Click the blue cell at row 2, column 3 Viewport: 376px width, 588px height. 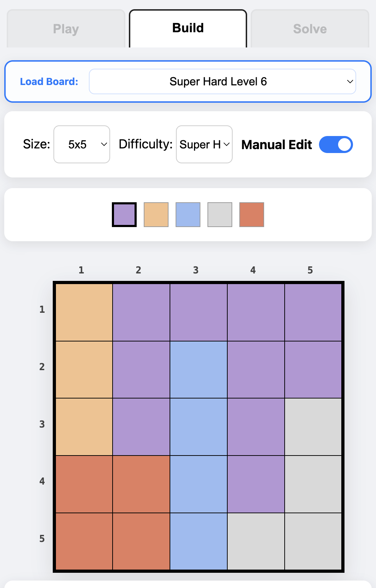coord(199,370)
